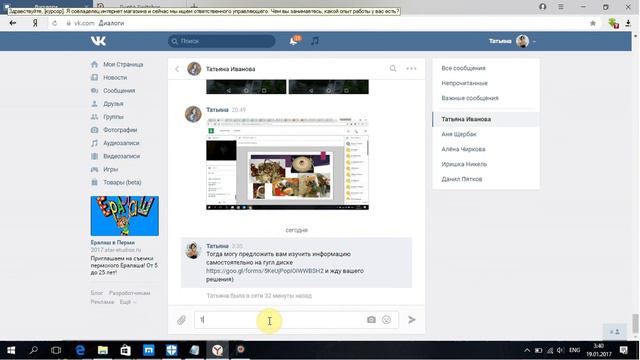
Task: Open the browser hamburger menu
Action: [561, 7]
